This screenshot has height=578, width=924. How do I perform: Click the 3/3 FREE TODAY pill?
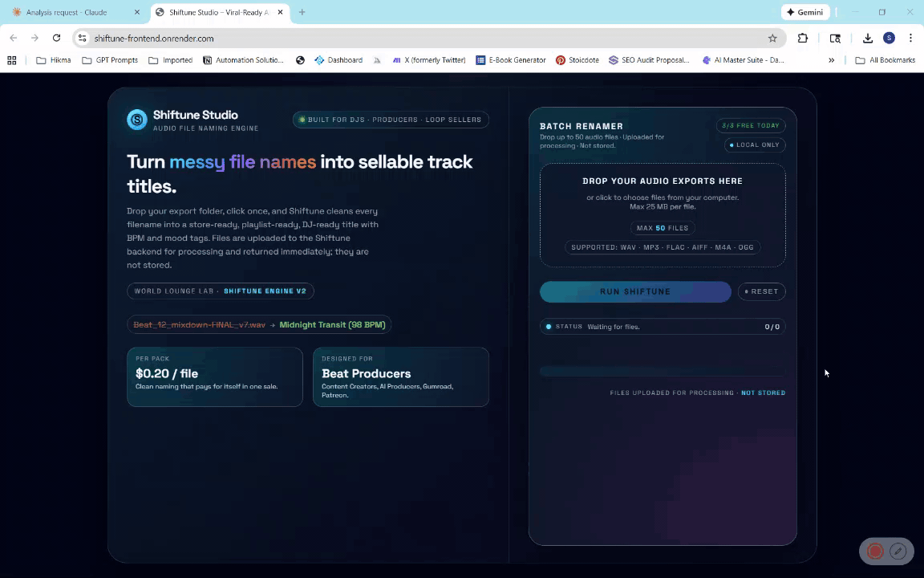pos(751,125)
